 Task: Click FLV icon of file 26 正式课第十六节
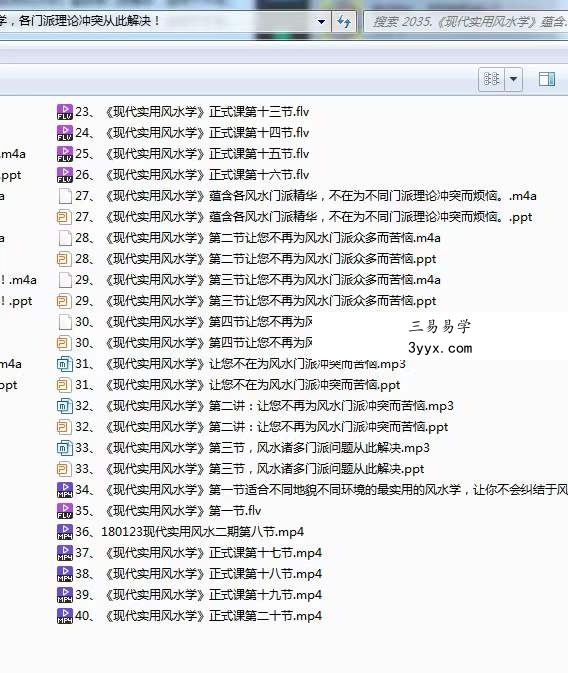(x=65, y=175)
